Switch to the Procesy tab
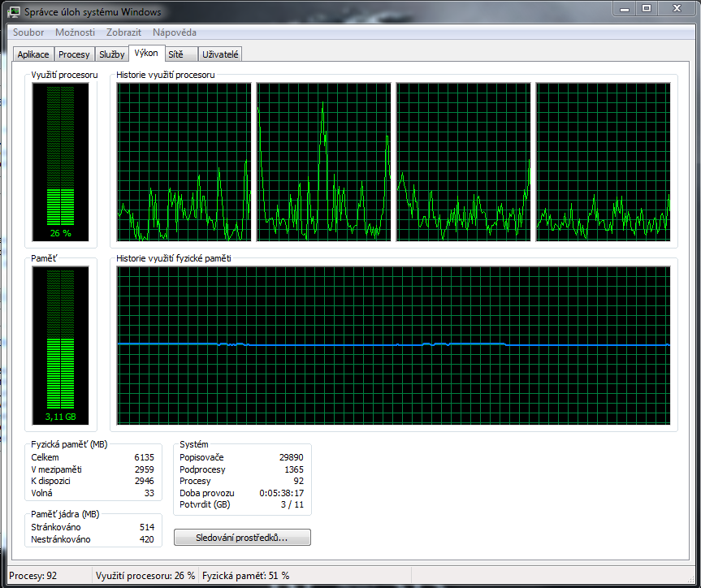 pyautogui.click(x=74, y=54)
